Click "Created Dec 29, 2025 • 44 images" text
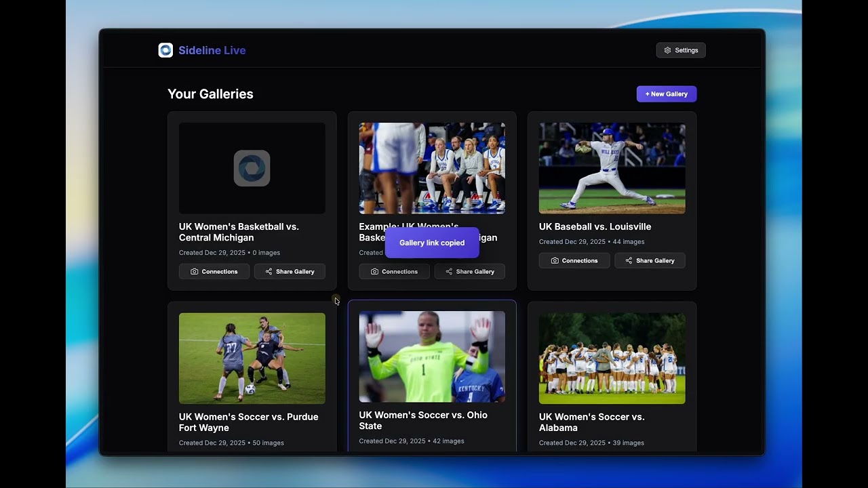The height and width of the screenshot is (488, 868). point(591,242)
